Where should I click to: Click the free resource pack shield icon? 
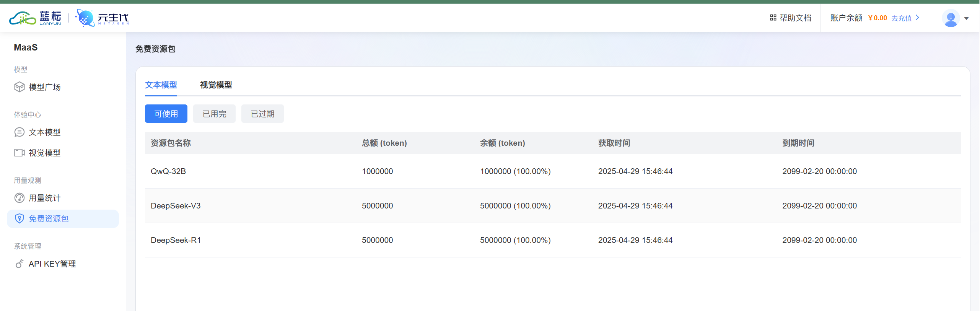[x=19, y=219]
